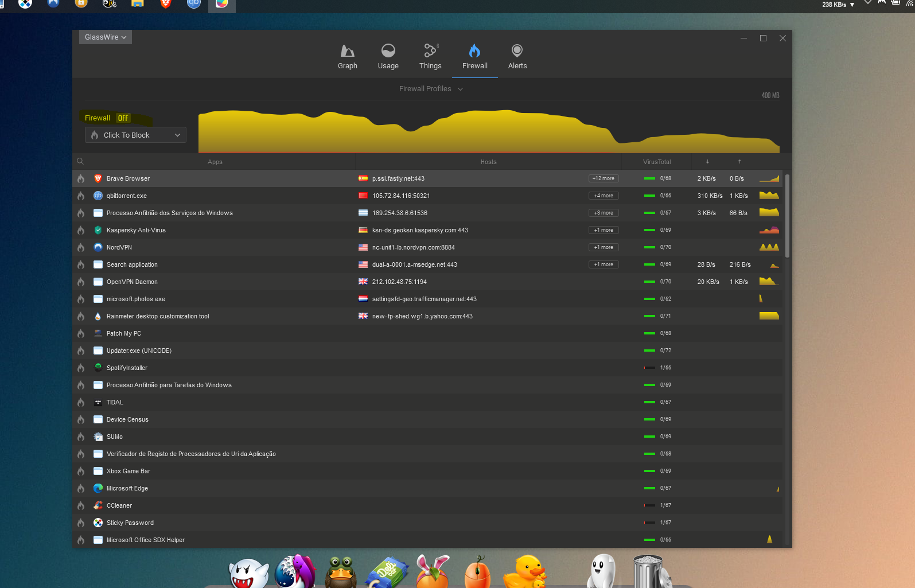Click the TIDAL app icon

pos(98,402)
